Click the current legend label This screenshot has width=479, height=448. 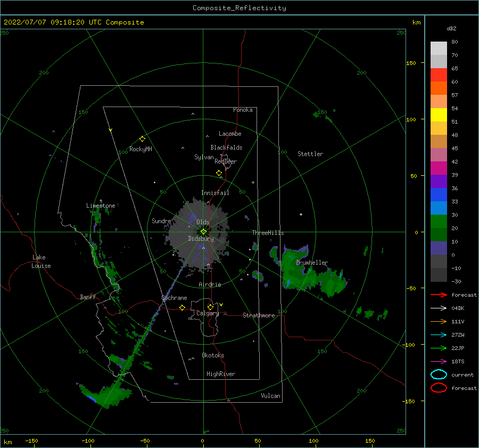pyautogui.click(x=463, y=374)
